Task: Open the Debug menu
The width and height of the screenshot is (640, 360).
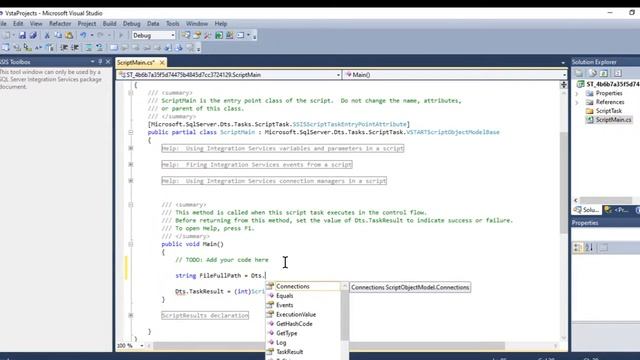Action: pyautogui.click(x=131, y=24)
